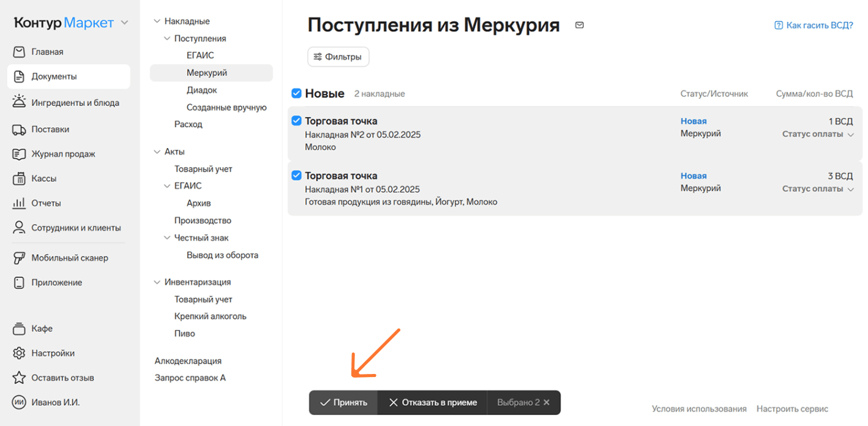Open the Как гасить ВСД? help link
The image size is (868, 426).
click(x=814, y=25)
